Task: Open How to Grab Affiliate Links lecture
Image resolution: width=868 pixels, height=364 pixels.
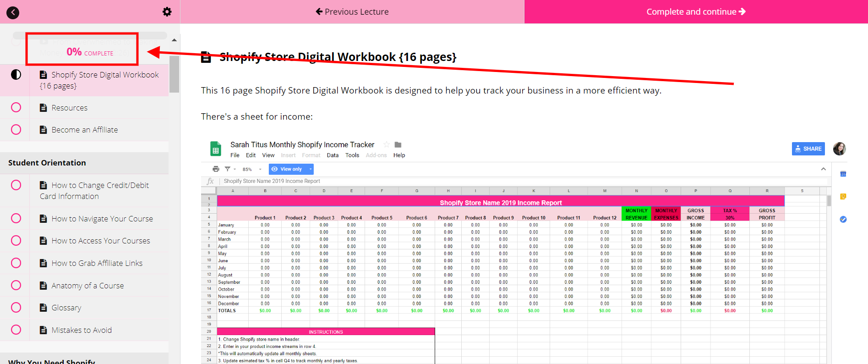Action: point(97,263)
